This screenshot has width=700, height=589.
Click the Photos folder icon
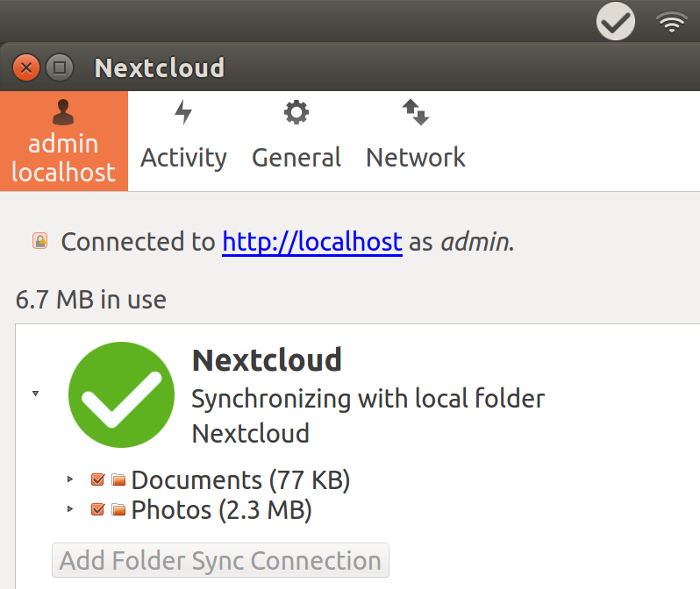[119, 509]
